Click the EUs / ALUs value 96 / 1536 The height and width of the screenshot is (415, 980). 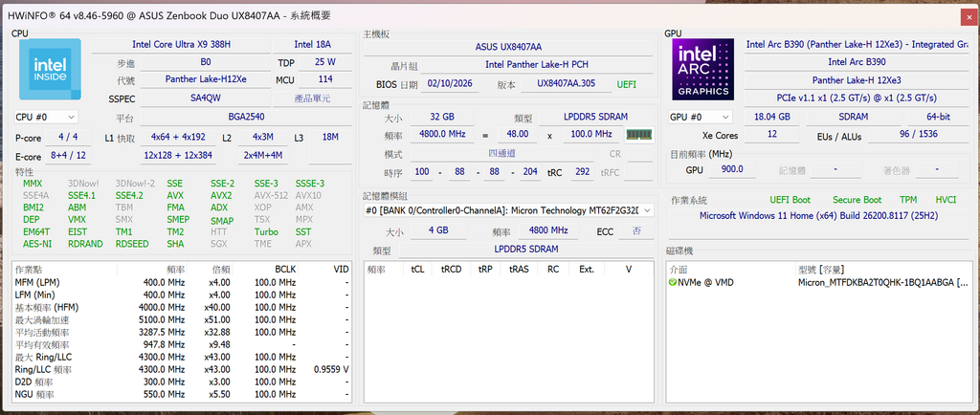coord(919,135)
